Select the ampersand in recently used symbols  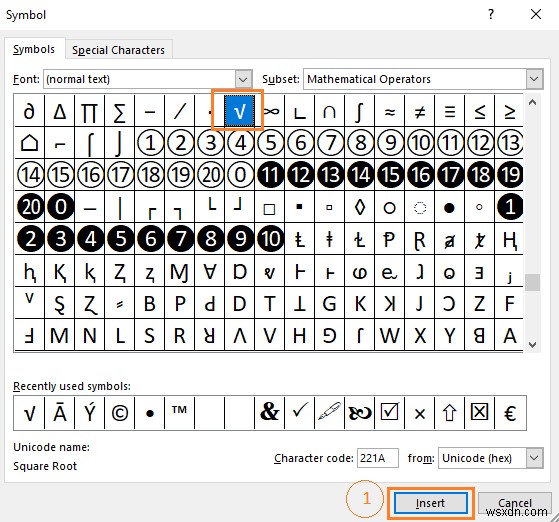click(270, 413)
